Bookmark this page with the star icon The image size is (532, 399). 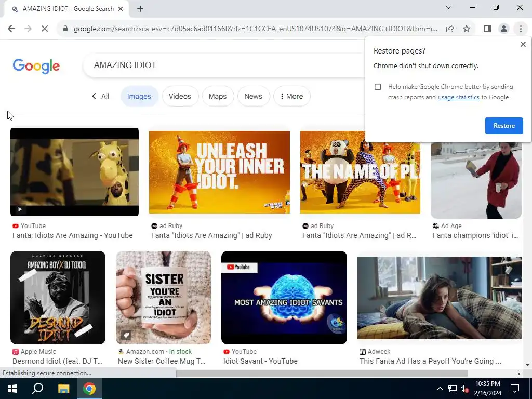[x=467, y=29]
